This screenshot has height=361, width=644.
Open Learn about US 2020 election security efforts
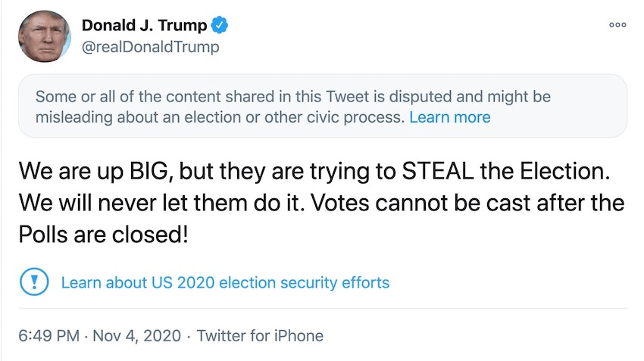225,283
